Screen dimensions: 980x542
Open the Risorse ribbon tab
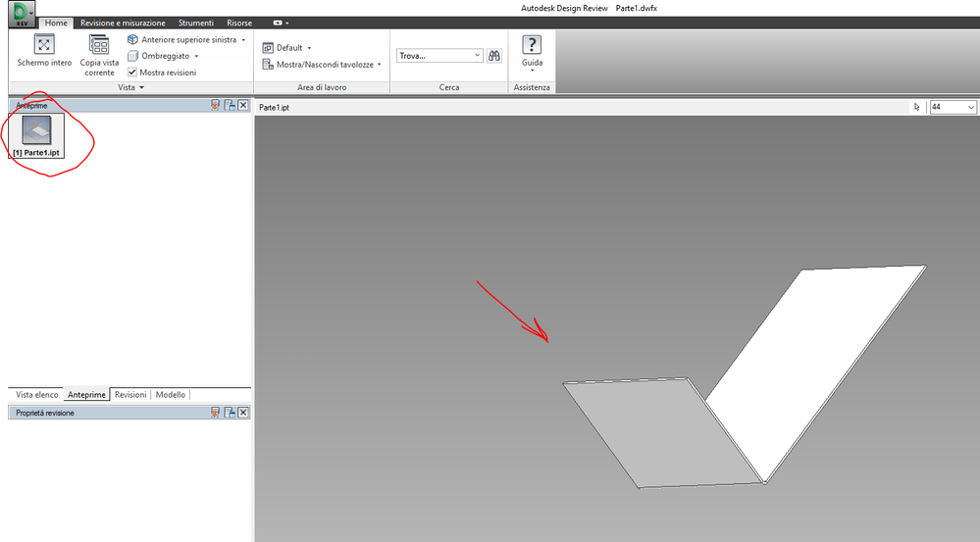click(239, 23)
